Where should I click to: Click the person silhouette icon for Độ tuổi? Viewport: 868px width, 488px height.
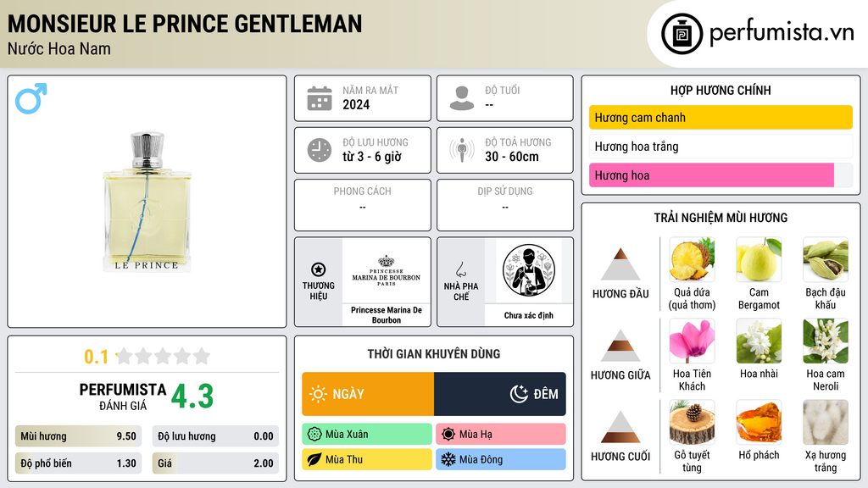pos(462,98)
